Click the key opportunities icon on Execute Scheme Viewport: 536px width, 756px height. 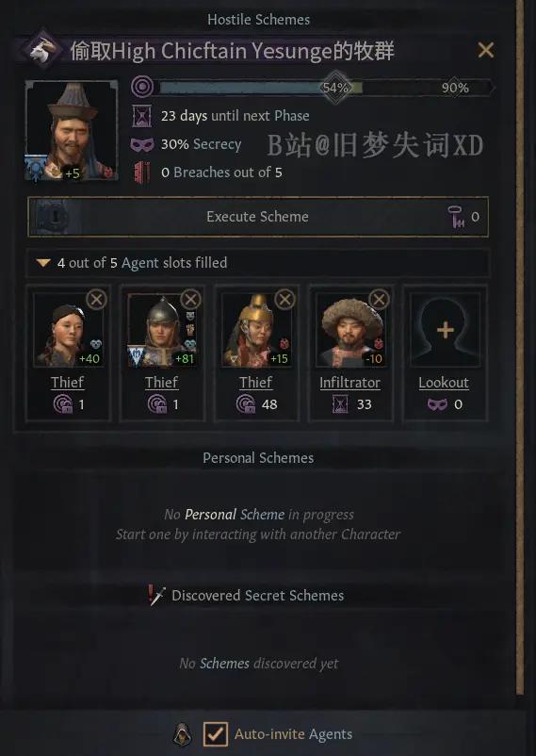click(456, 217)
